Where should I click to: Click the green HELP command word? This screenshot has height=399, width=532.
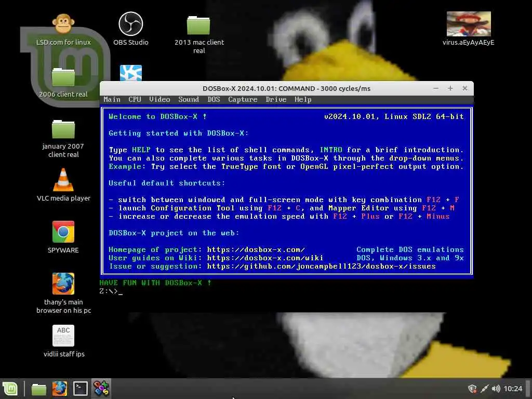(x=141, y=150)
